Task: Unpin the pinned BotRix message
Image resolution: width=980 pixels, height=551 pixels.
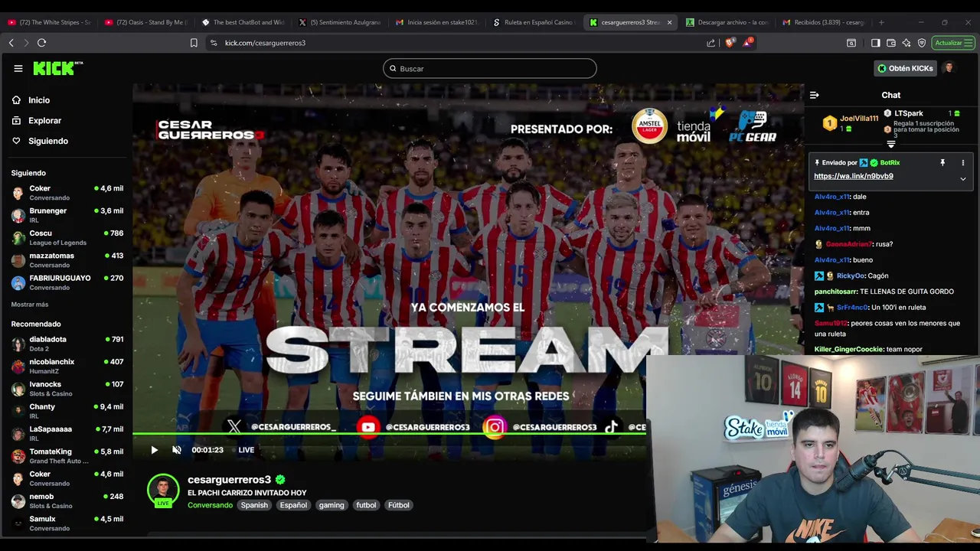Action: (942, 162)
